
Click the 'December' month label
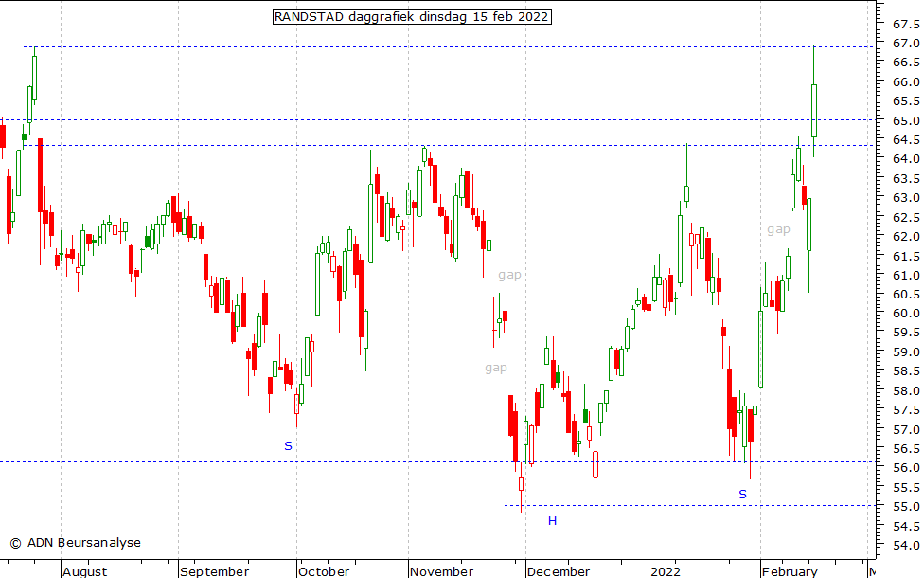558,571
